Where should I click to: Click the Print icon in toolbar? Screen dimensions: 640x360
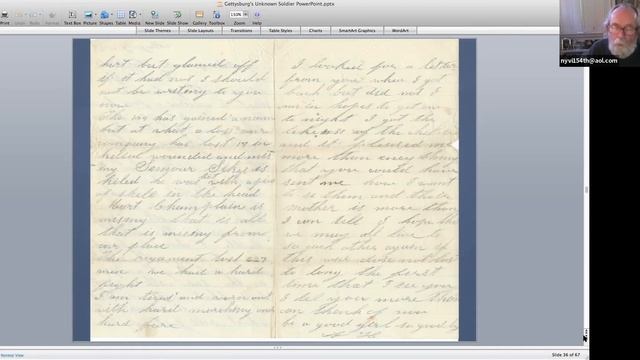4,15
